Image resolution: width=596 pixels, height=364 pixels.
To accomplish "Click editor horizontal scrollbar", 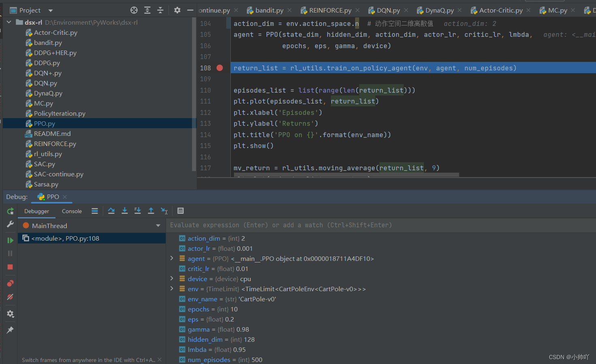I will [347, 175].
